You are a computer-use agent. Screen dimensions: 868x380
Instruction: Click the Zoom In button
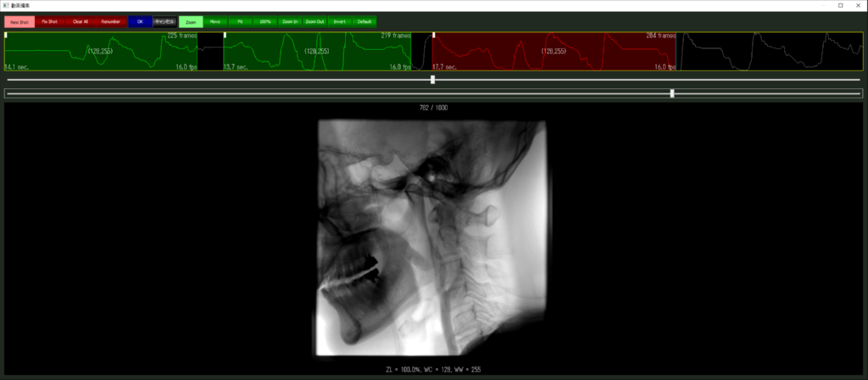[290, 21]
